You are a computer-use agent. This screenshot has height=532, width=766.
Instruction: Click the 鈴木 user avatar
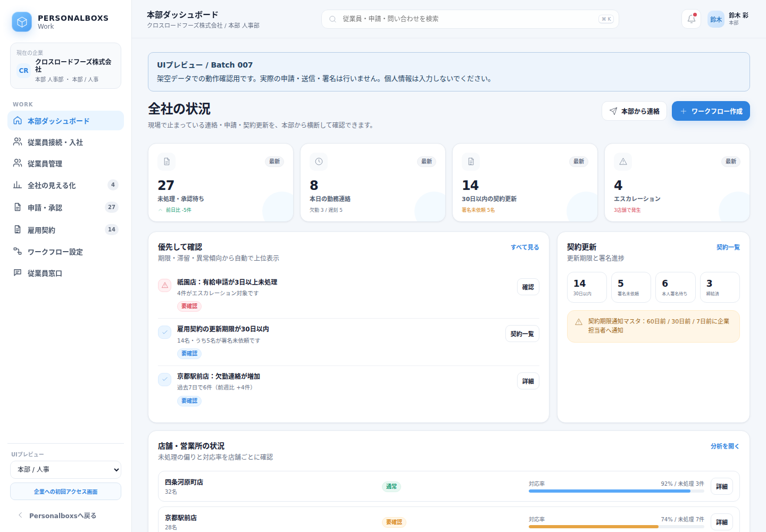coord(716,19)
